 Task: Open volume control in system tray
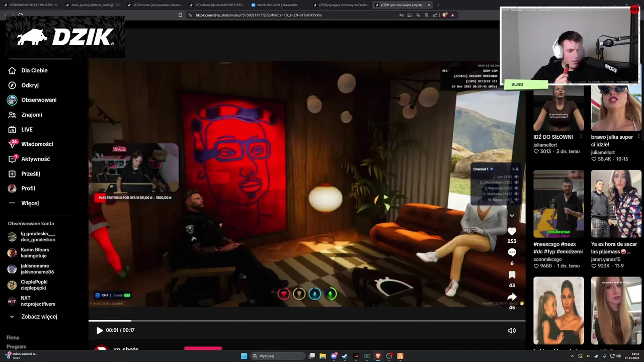coord(618,356)
